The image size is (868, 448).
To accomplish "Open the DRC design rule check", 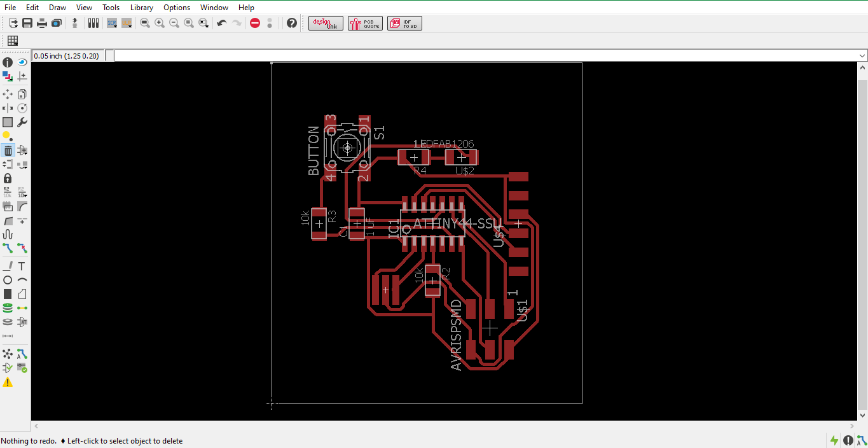I will (22, 368).
